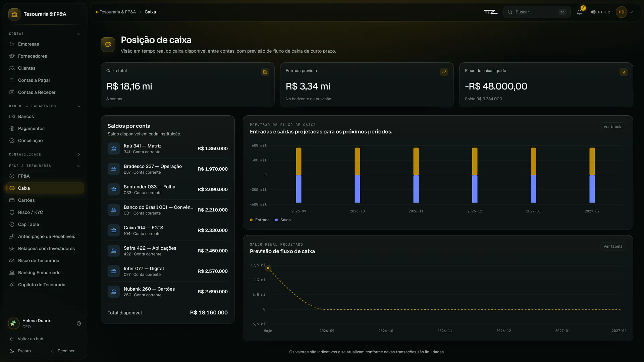The height and width of the screenshot is (362, 644).
Task: Toggle Entrada series in chart legend
Action: (x=260, y=220)
